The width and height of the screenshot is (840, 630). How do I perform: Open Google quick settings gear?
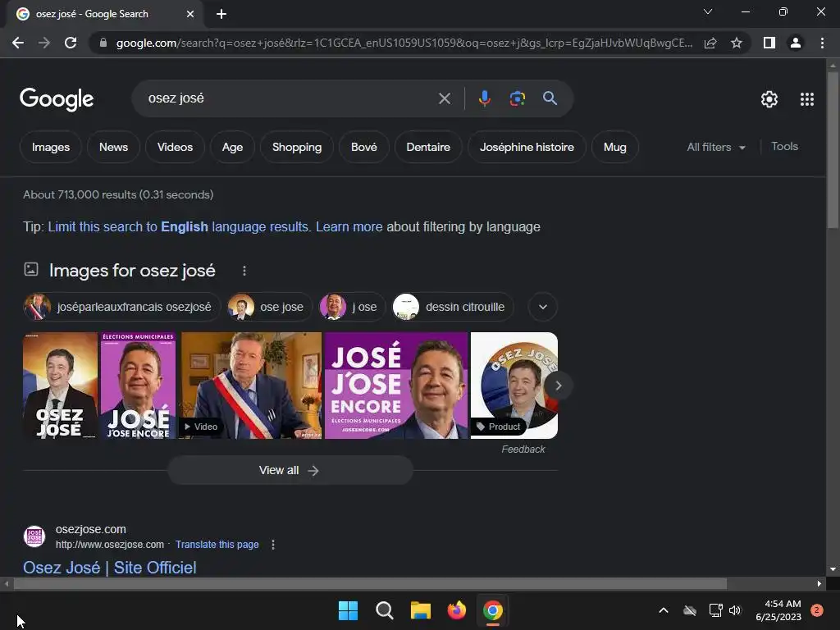point(769,99)
